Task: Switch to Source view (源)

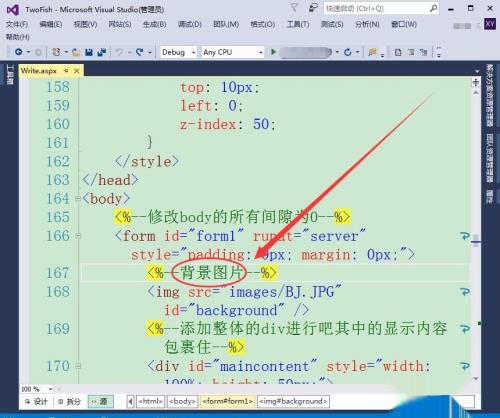Action: (101, 401)
